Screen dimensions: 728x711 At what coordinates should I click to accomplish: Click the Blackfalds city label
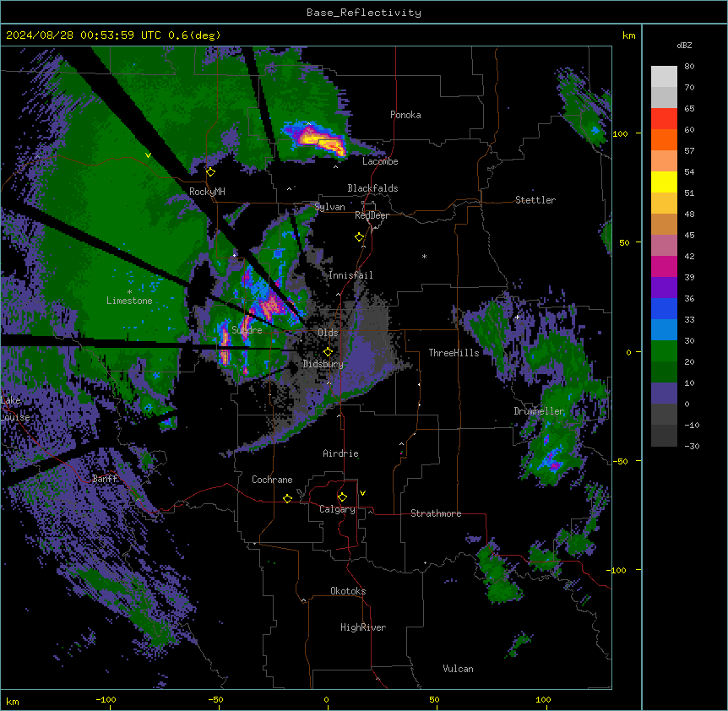[x=372, y=188]
